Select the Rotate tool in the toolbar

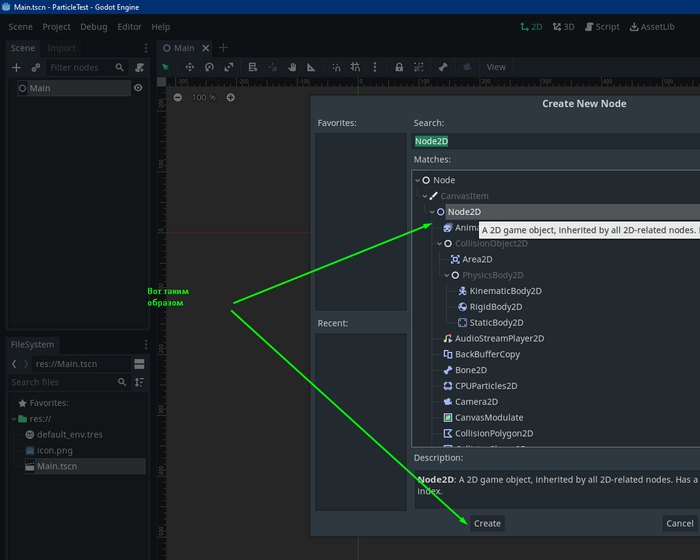click(x=210, y=67)
